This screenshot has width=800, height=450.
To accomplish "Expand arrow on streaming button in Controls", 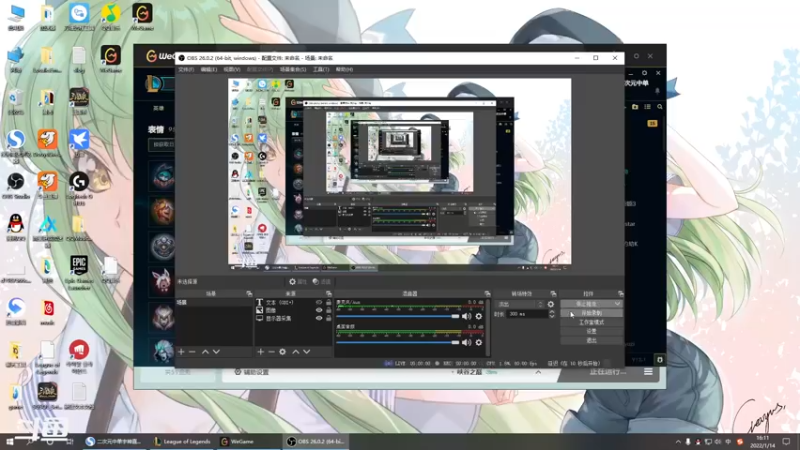I will 617,304.
